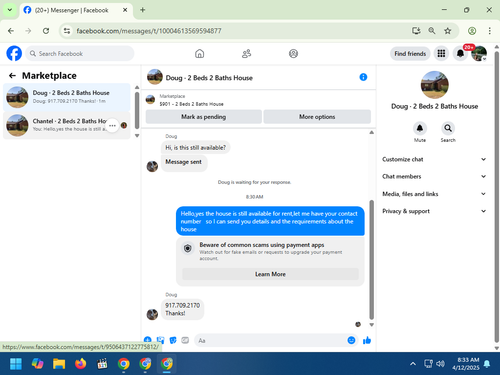Screen dimensions: 500x375
Task: Open more actions plus icon in composer
Action: point(147,340)
